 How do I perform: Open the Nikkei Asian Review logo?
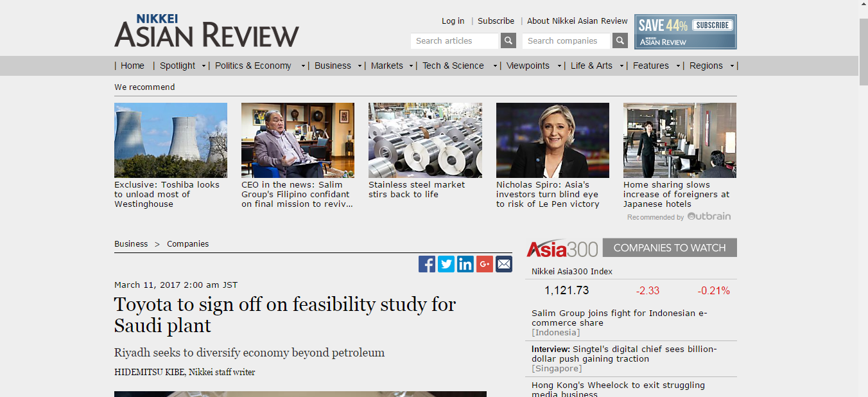click(207, 31)
